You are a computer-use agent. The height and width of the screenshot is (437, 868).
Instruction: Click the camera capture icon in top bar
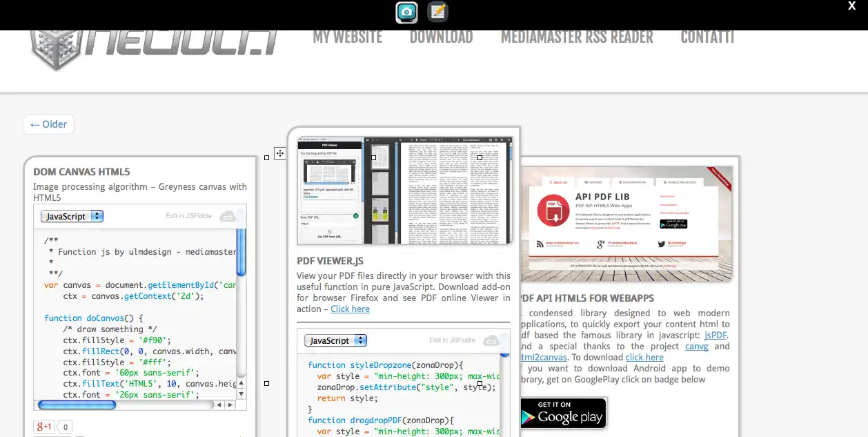pos(406,12)
